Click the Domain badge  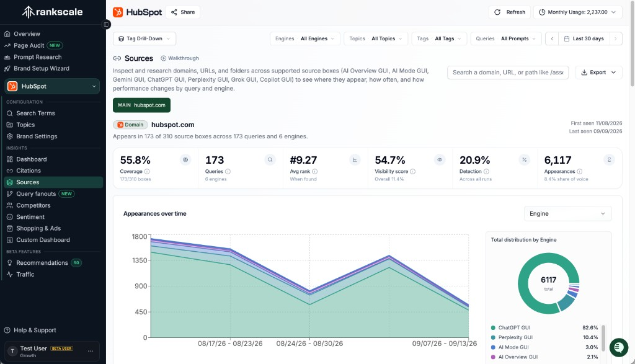coord(130,125)
